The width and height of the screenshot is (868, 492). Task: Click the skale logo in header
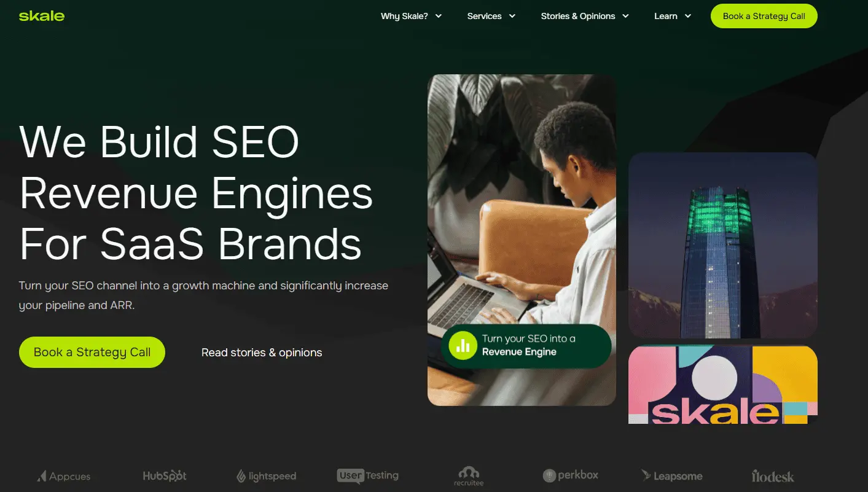point(41,16)
